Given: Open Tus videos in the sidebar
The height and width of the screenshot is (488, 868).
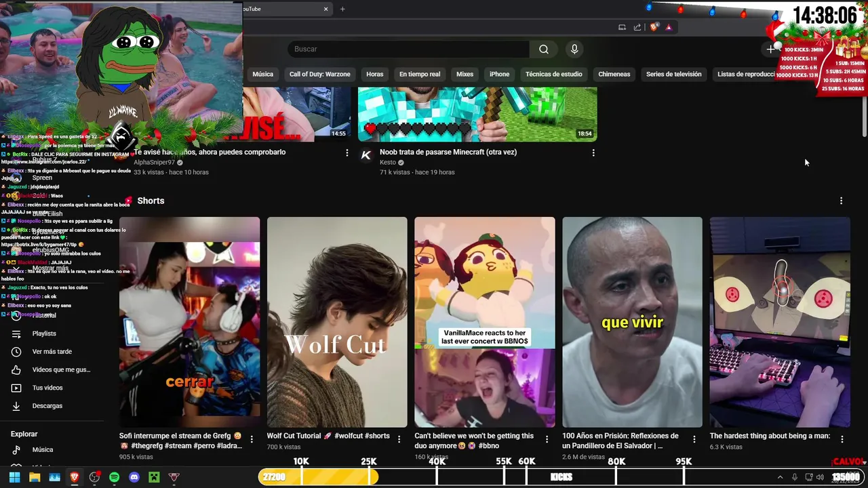Looking at the screenshot, I should [47, 388].
